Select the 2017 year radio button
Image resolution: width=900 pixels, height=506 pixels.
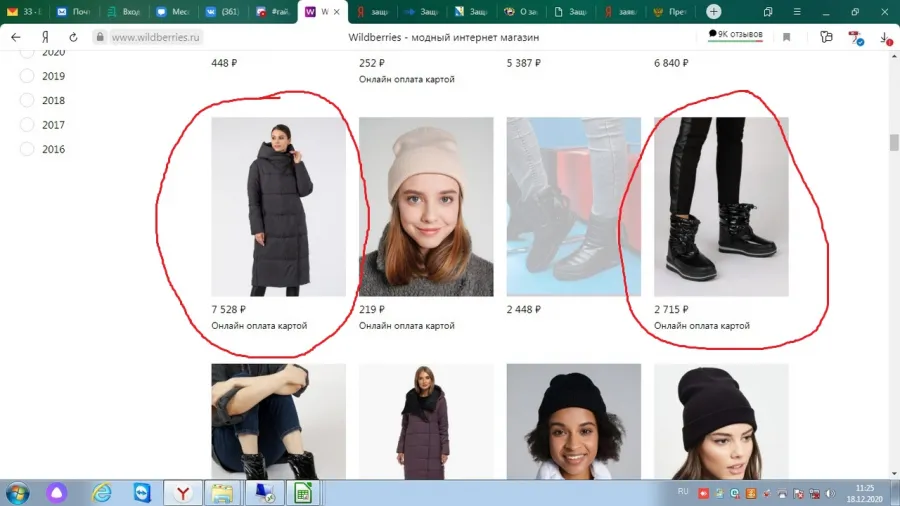27,124
